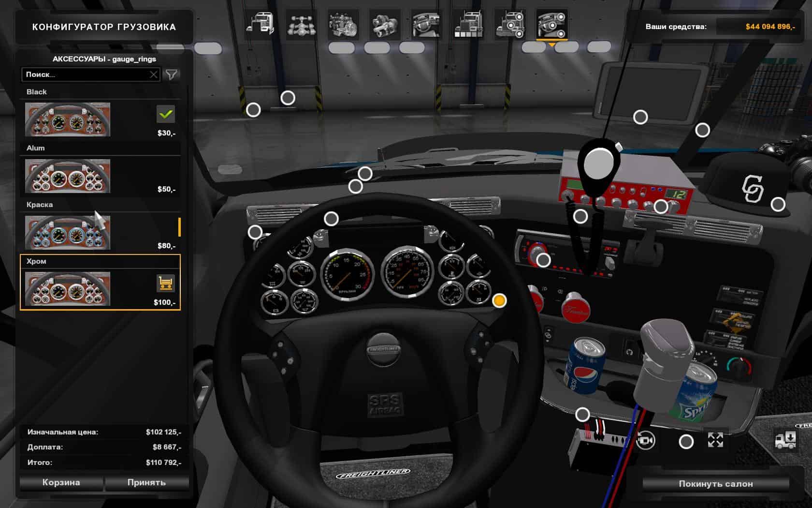The width and height of the screenshot is (812, 508).
Task: Open the truck cabin configuration category
Action: 260,24
